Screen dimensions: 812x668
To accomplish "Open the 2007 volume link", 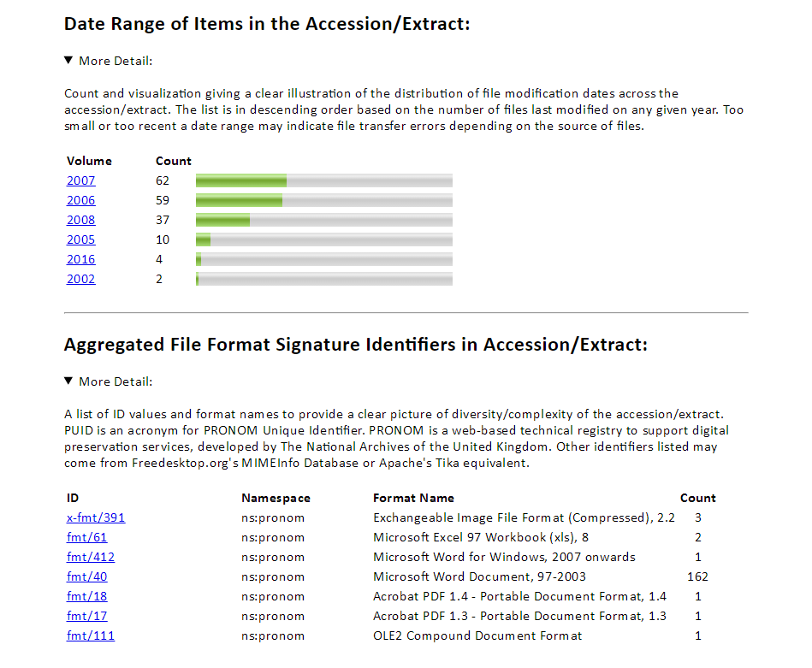I will pos(80,180).
